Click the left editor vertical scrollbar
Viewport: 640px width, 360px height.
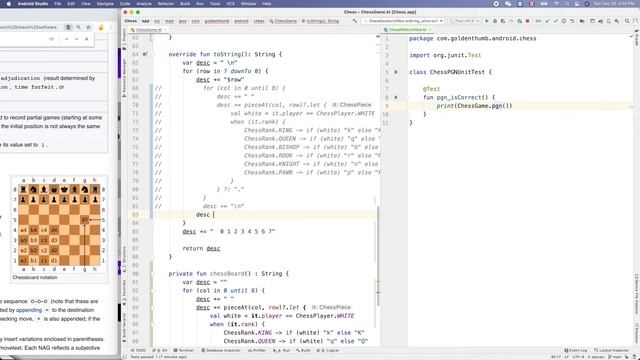(x=378, y=256)
